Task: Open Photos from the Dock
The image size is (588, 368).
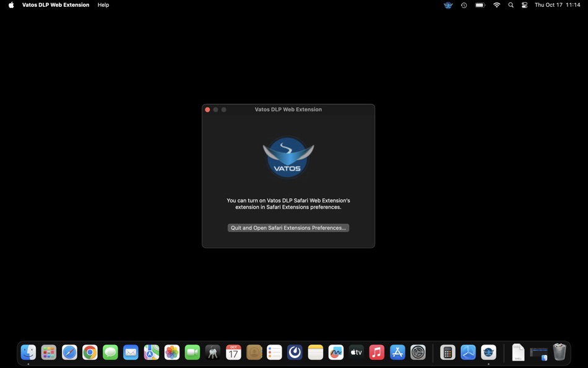Action: 171,353
